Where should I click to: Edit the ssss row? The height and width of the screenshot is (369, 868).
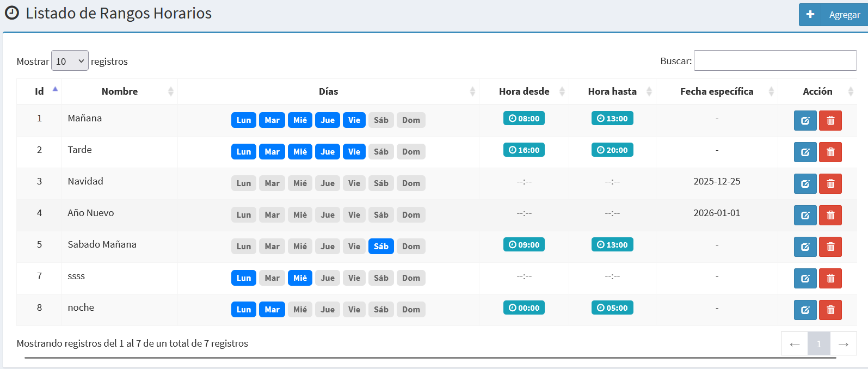click(x=805, y=278)
